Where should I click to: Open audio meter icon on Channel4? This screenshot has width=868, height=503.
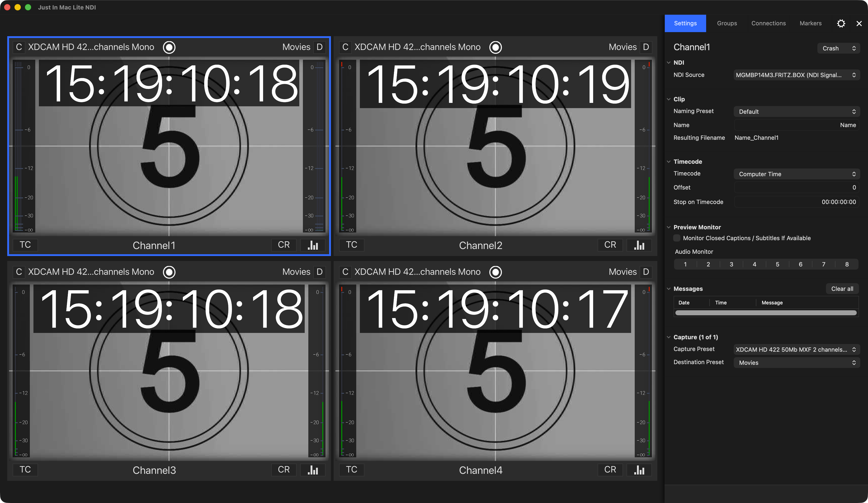click(639, 470)
